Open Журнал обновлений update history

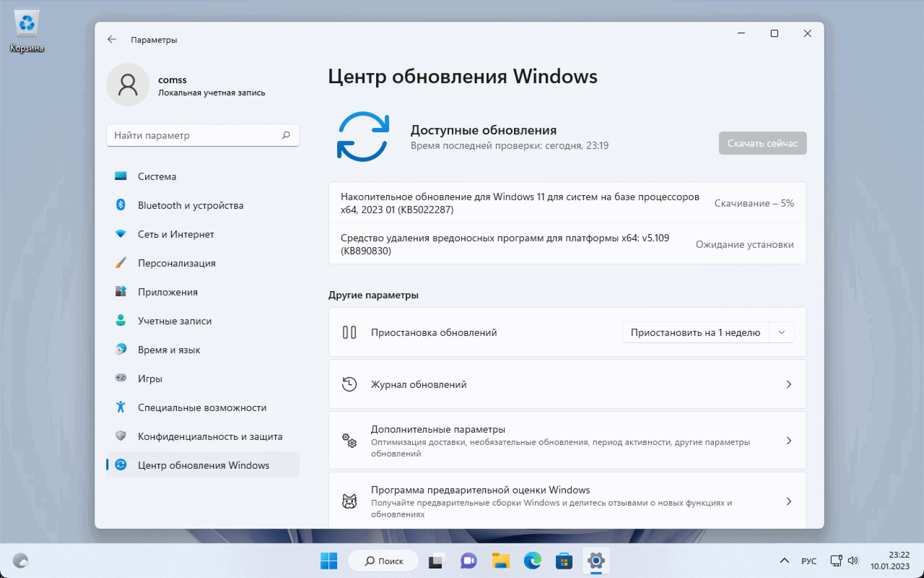567,384
